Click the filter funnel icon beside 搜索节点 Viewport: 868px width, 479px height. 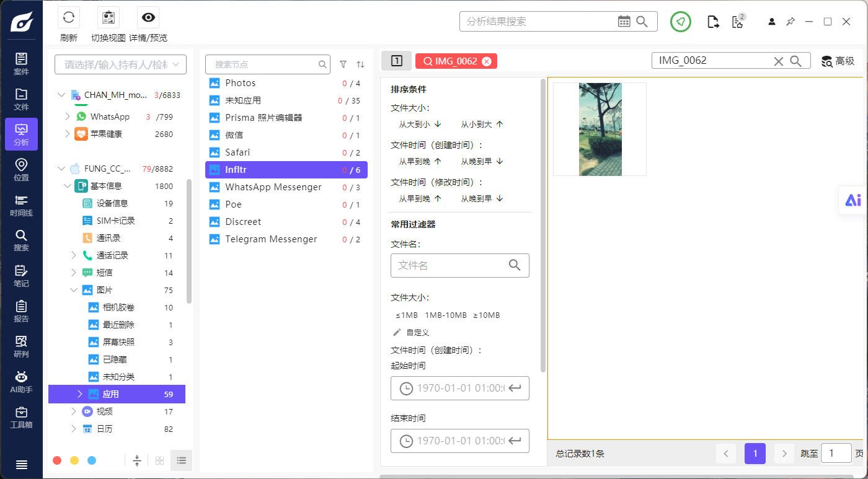(343, 64)
